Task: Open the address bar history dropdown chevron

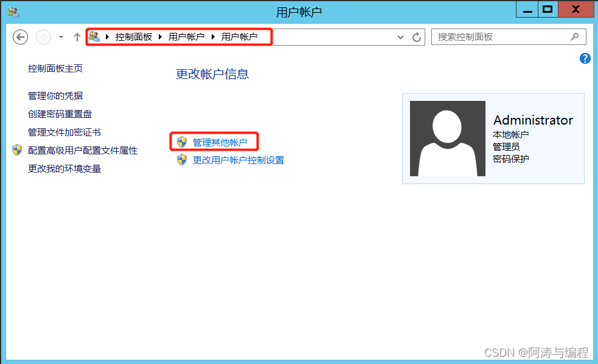Action: pos(400,37)
